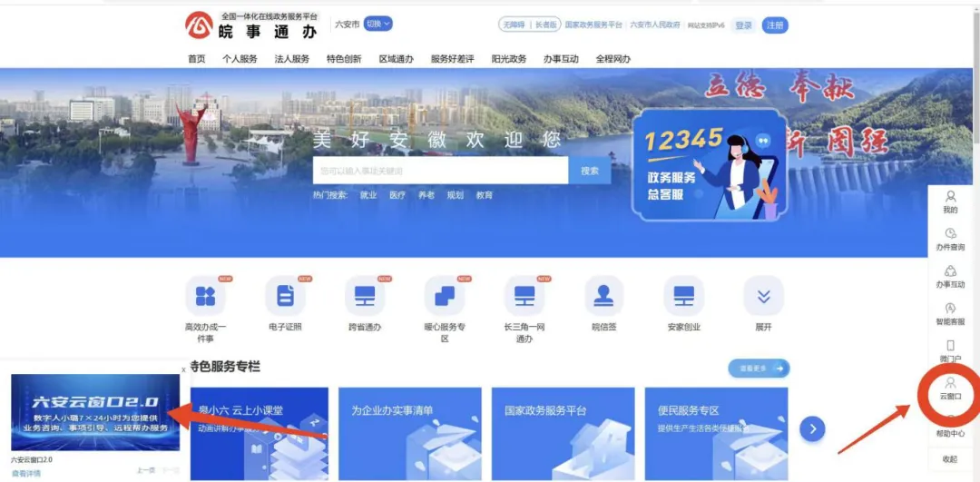The width and height of the screenshot is (980, 482).
Task: Open the 皖信签 service icon
Action: pos(603,296)
